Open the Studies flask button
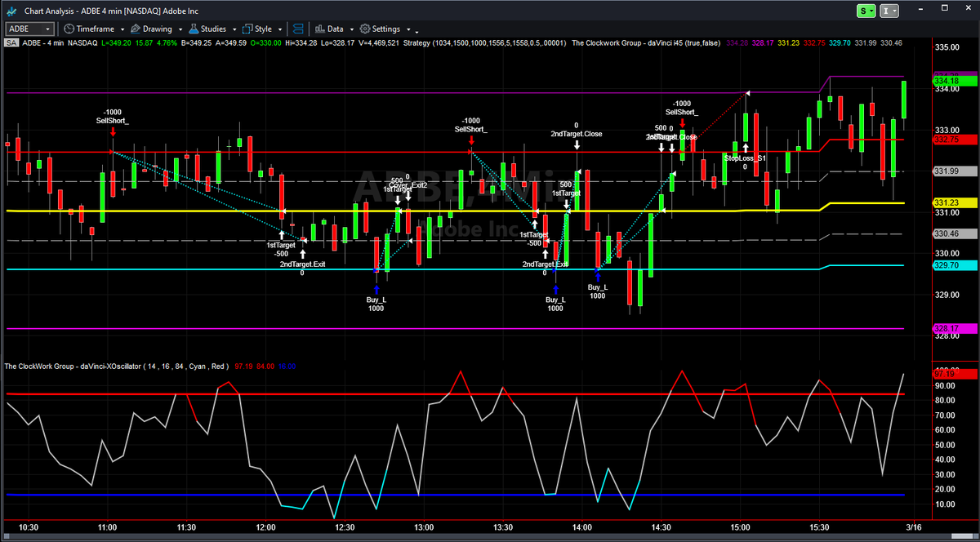The height and width of the screenshot is (542, 980). (207, 29)
